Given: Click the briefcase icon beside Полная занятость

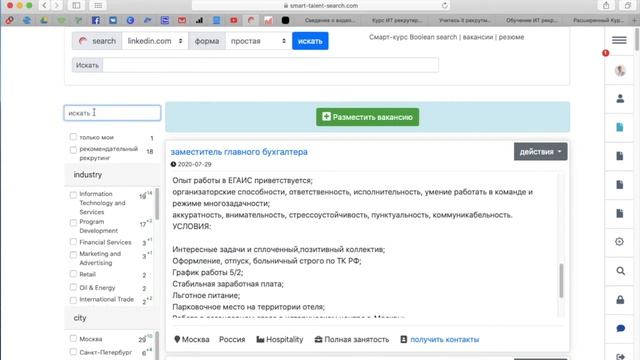Looking at the screenshot, I should 318,339.
